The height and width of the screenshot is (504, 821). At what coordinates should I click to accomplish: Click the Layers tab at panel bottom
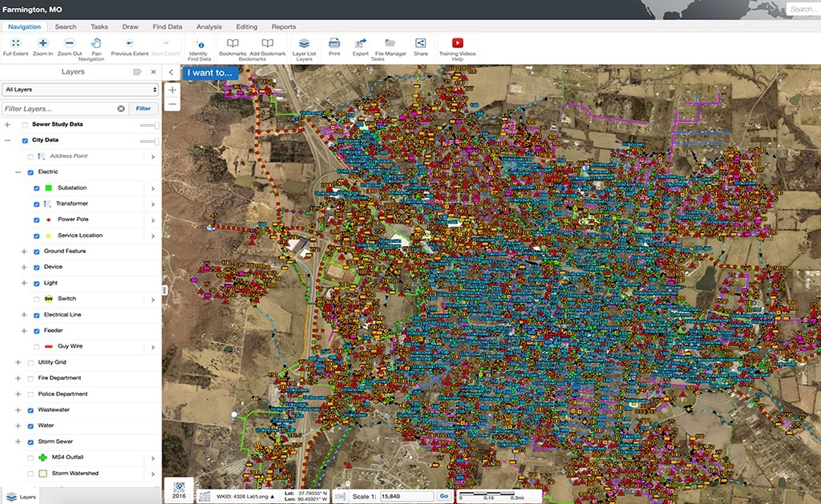click(x=20, y=497)
